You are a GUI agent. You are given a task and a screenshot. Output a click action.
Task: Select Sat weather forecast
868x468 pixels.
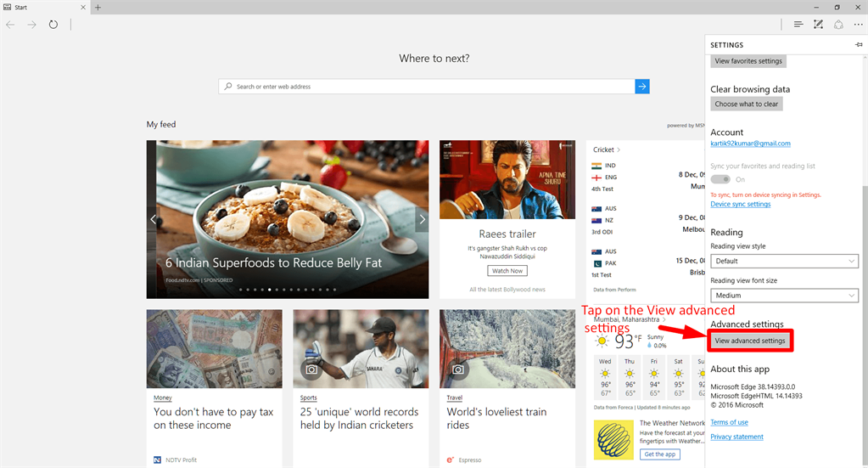(679, 377)
